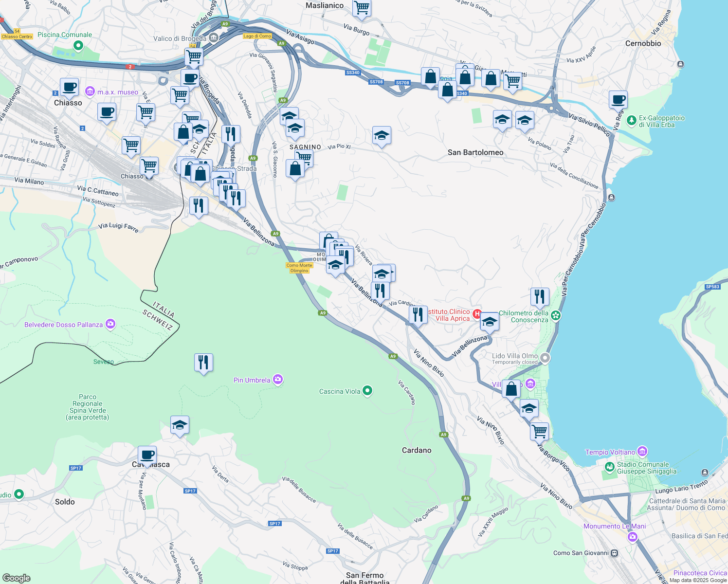Click the Lago di Como road sign
This screenshot has width=728, height=584.
(x=257, y=36)
